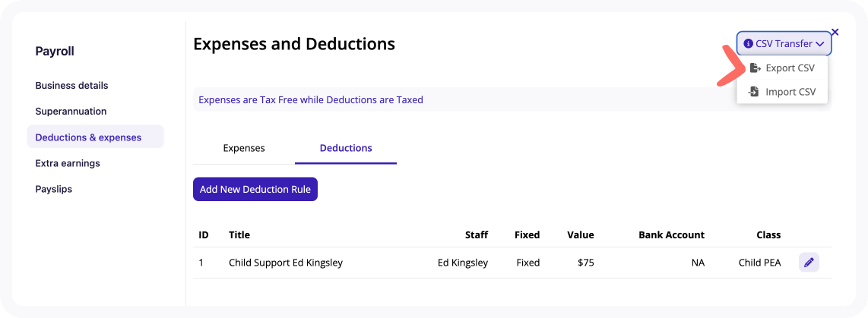Click the Child Support Ed Kingsley row title
The height and width of the screenshot is (318, 868).
(286, 263)
